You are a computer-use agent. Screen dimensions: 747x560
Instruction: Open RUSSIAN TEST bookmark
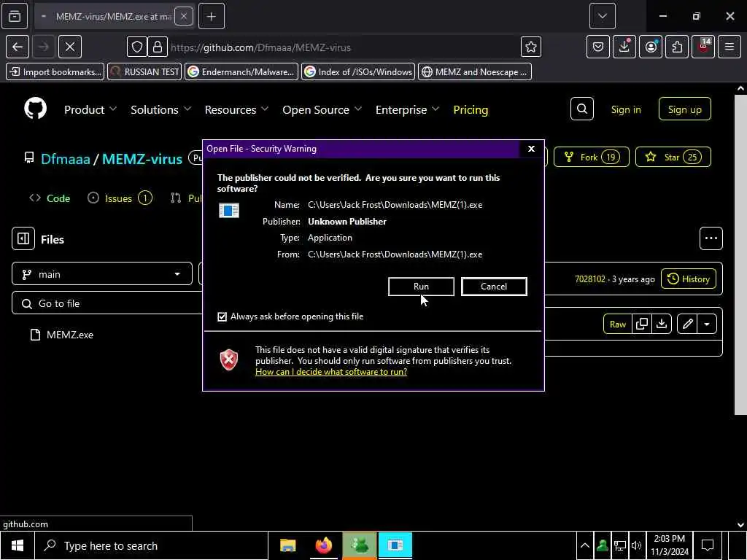[145, 72]
